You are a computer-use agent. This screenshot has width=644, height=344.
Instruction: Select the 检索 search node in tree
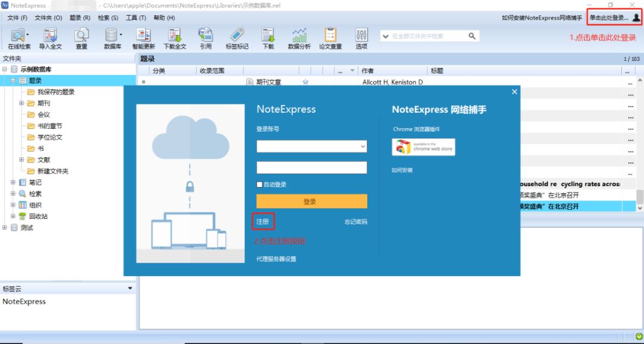(35, 194)
